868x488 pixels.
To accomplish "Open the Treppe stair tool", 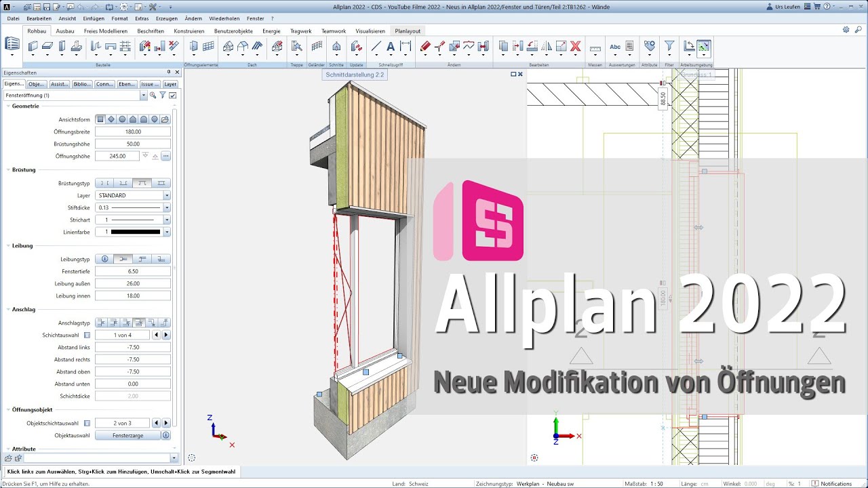I will tap(296, 46).
